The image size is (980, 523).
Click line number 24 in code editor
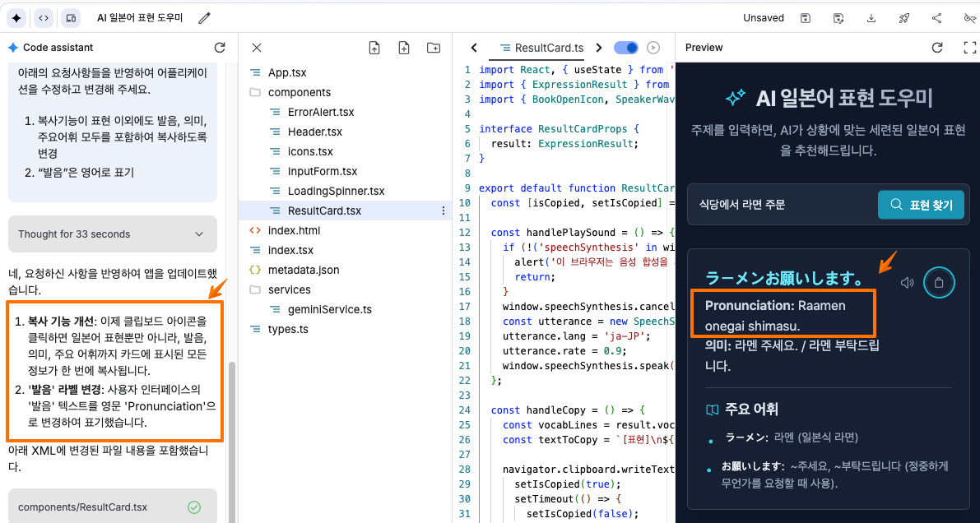(x=464, y=410)
